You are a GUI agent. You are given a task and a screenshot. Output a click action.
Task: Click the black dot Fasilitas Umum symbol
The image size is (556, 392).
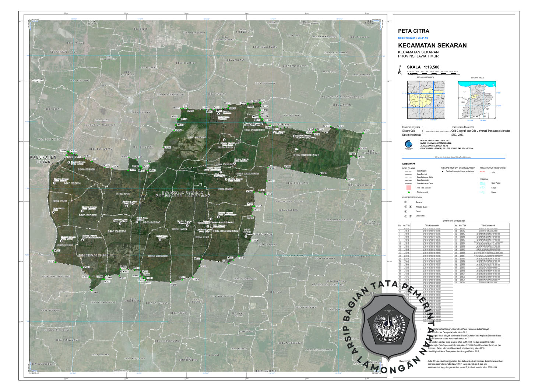pos(443,171)
